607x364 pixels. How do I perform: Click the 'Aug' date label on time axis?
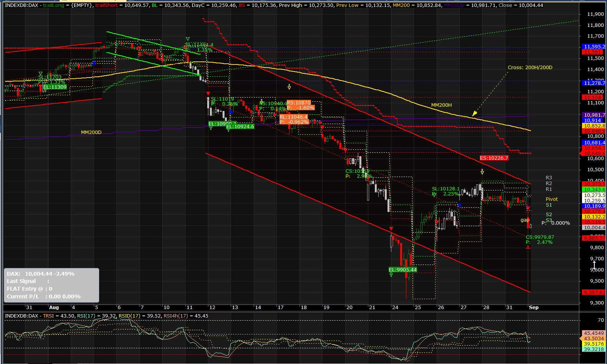point(54,308)
